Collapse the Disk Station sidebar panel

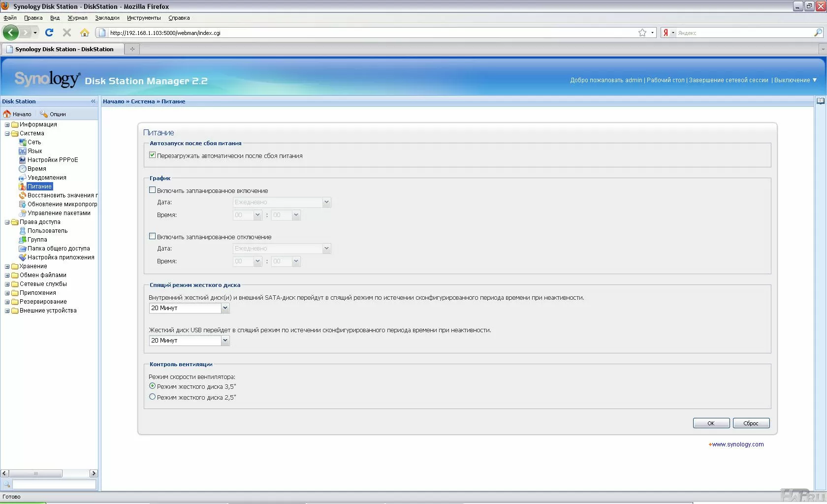pyautogui.click(x=93, y=101)
